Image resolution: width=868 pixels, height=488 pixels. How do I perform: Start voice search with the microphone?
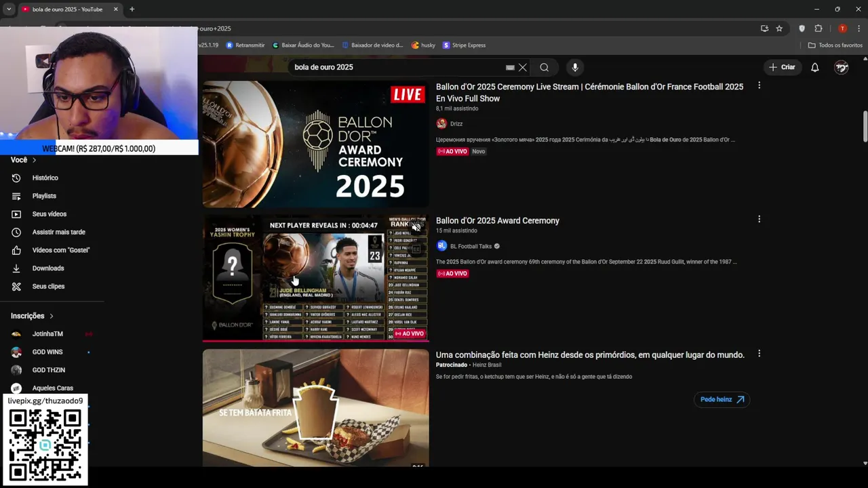pos(575,67)
